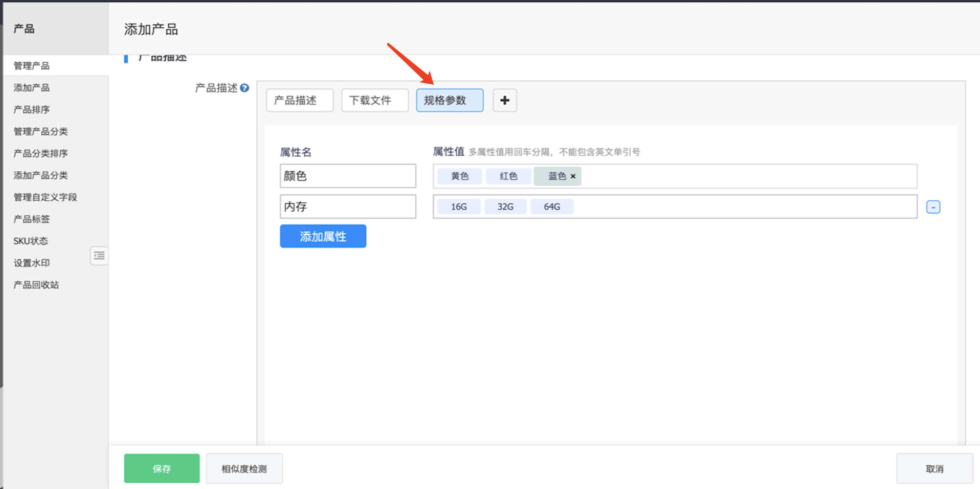Select the 黄色 value tag
This screenshot has height=489, width=980.
[x=460, y=176]
